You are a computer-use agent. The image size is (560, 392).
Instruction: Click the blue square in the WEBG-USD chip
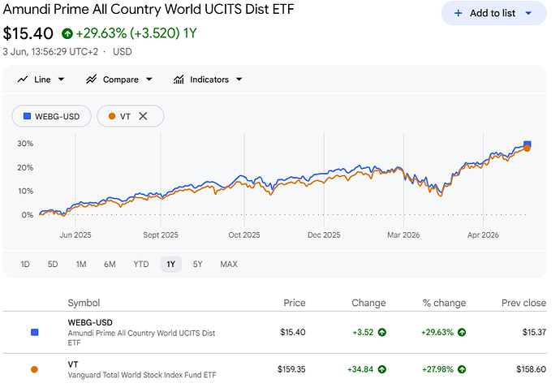click(27, 116)
